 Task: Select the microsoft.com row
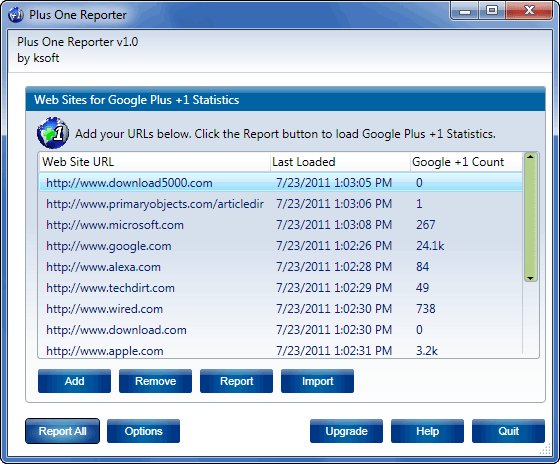(280, 225)
